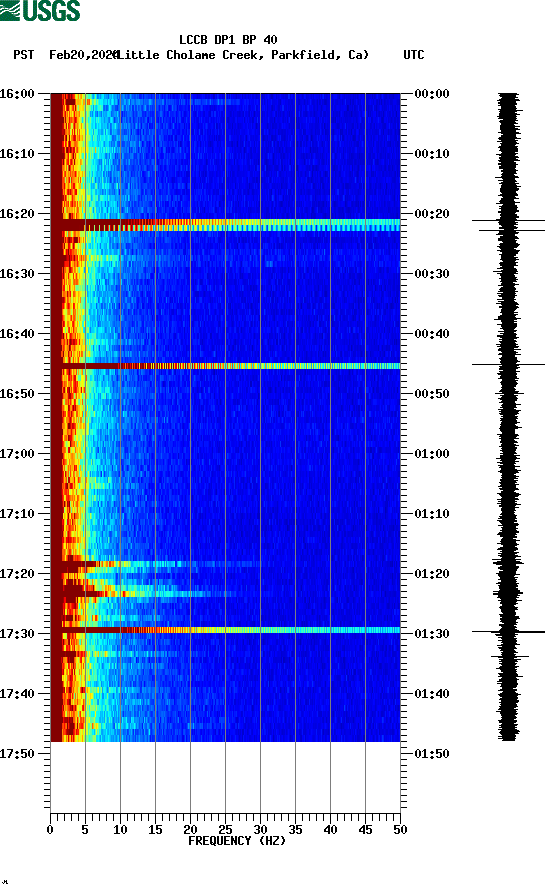Click the 17:50 PST time label
The width and height of the screenshot is (552, 893).
click(x=17, y=754)
